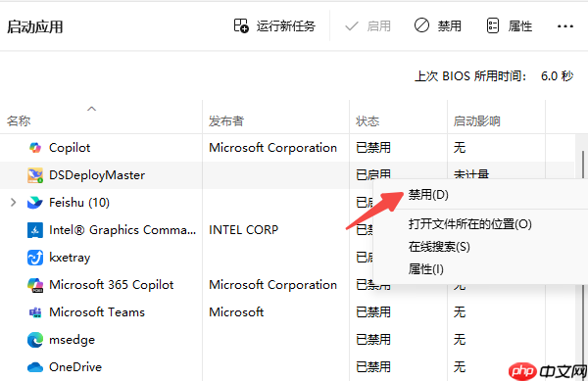Click 已启用 status in the DSDeployMaster row
Screen dimensions: 588x381
pos(373,174)
